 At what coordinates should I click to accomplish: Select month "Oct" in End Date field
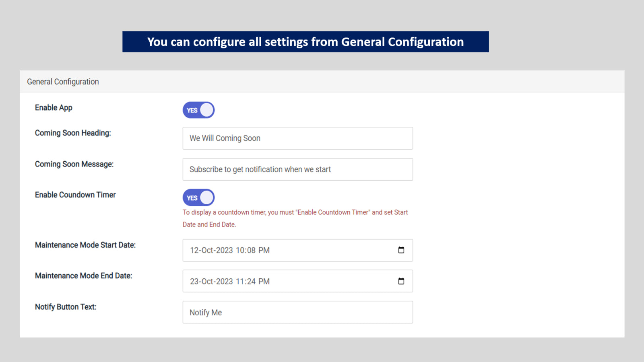pyautogui.click(x=207, y=282)
